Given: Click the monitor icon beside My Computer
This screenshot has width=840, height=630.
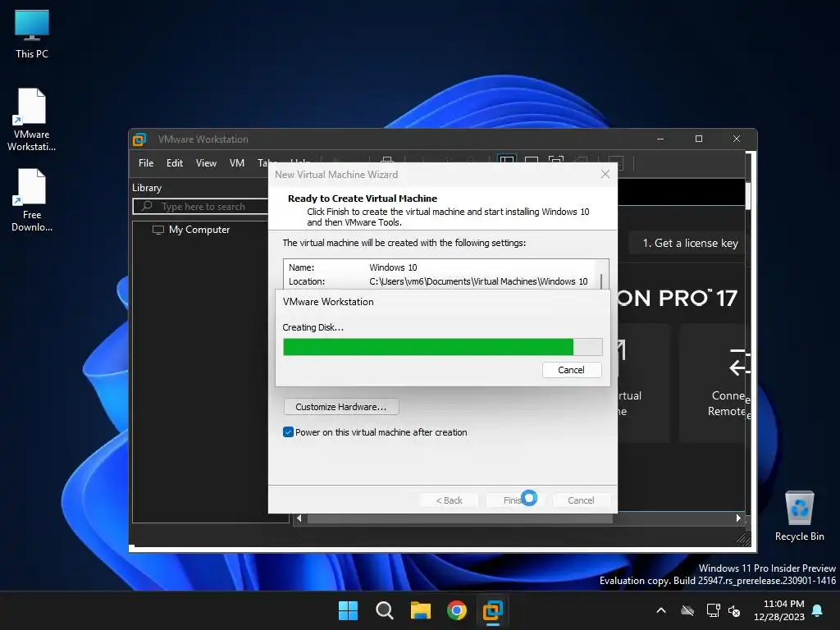Looking at the screenshot, I should [x=158, y=230].
